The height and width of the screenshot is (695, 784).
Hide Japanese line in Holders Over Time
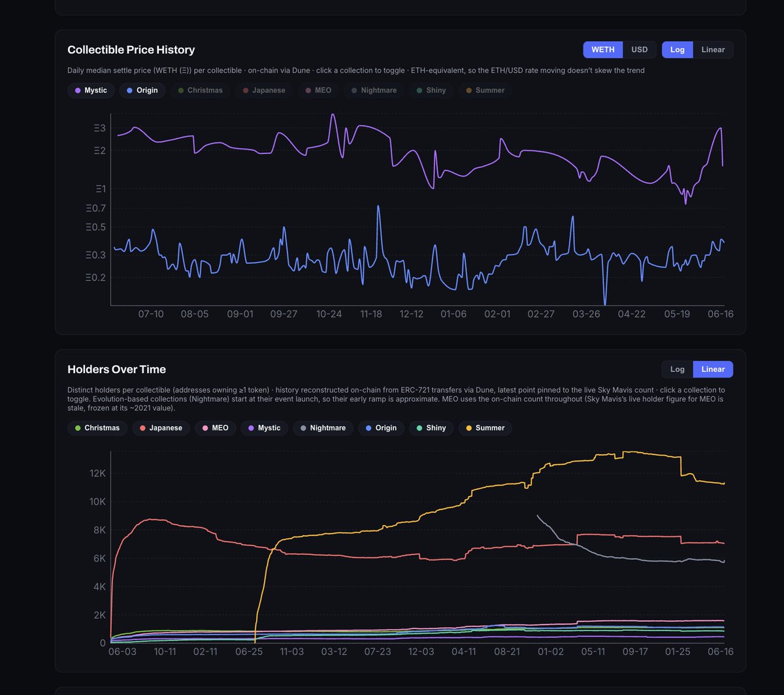pyautogui.click(x=161, y=428)
